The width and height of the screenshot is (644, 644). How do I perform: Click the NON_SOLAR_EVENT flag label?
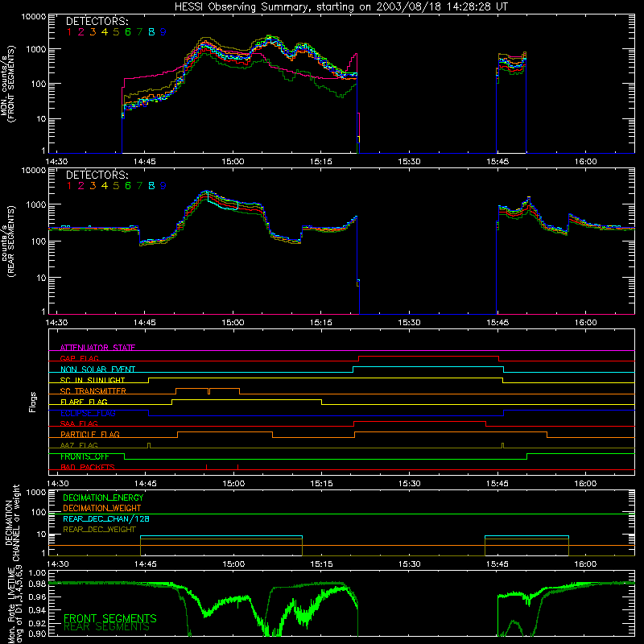coord(97,369)
